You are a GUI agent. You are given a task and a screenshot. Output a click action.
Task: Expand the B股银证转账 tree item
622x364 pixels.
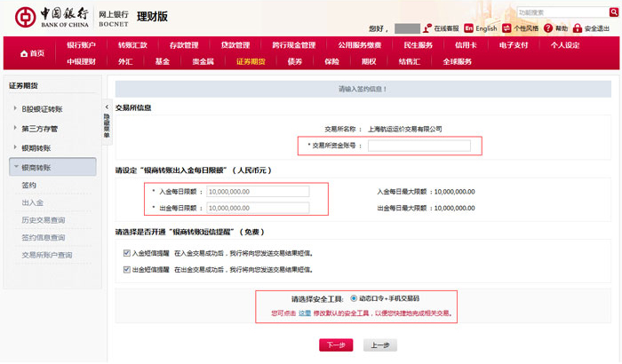15,108
